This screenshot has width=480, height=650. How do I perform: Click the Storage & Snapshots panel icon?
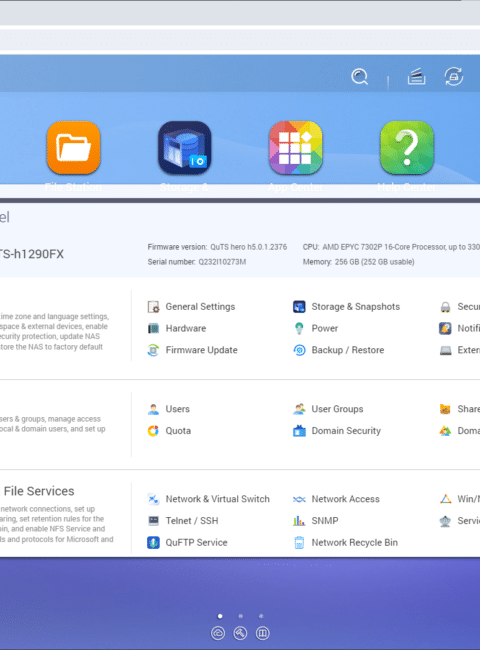[x=299, y=307]
